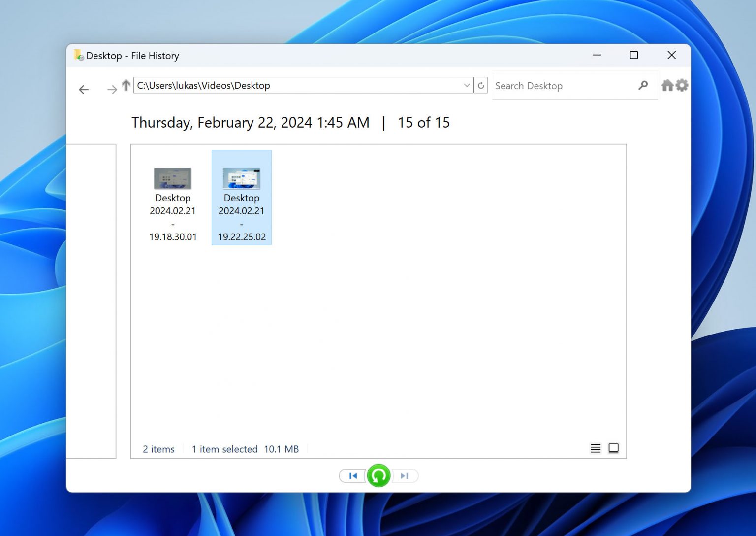Maximize the File History window

pyautogui.click(x=634, y=55)
